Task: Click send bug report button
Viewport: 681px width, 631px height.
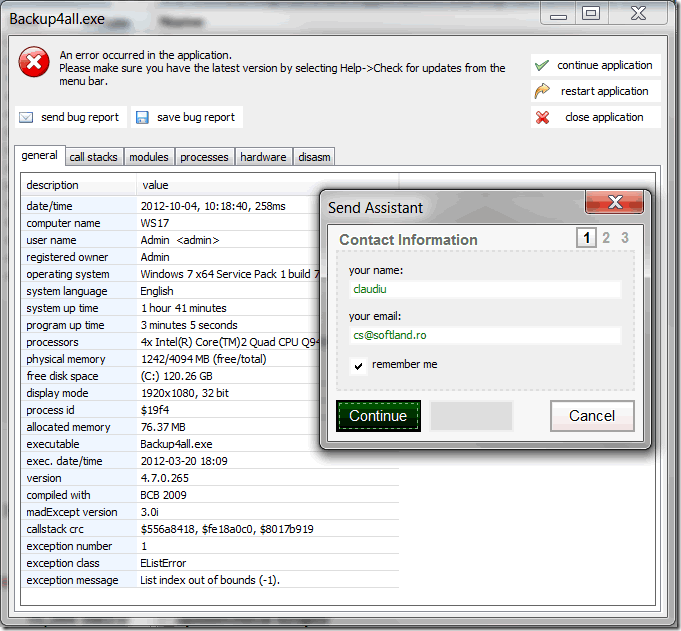Action: click(x=71, y=117)
